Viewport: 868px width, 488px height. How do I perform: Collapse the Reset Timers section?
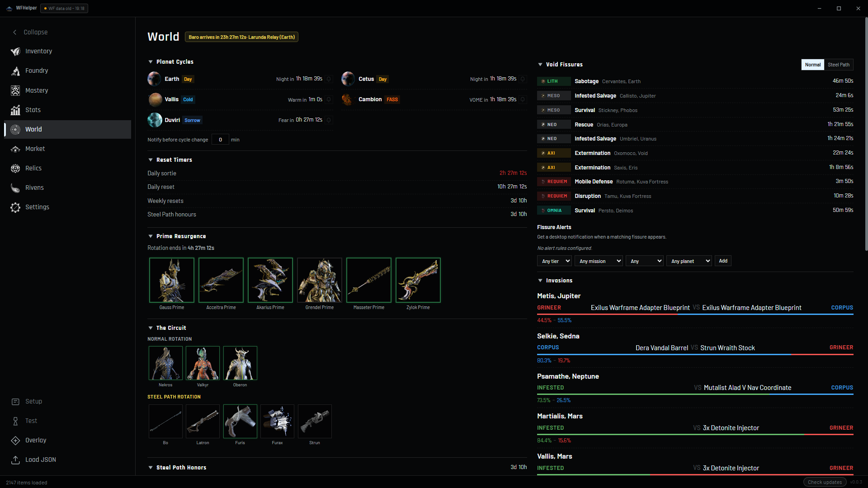(151, 160)
